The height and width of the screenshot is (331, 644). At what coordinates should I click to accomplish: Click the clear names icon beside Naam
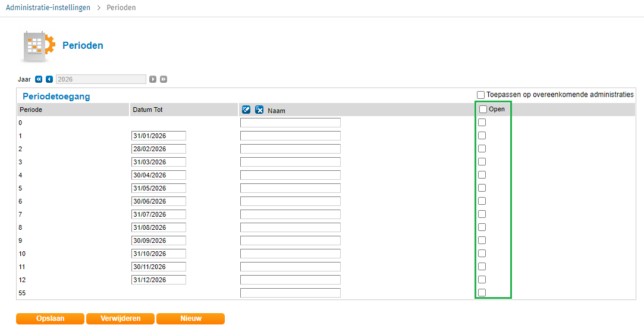pyautogui.click(x=259, y=110)
